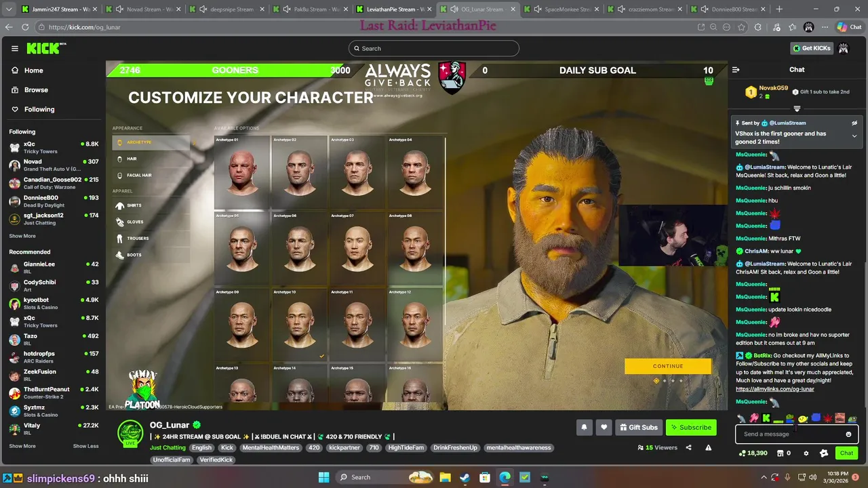Open the Kick hamburger sidebar menu
Viewport: 868px width, 488px height.
pyautogui.click(x=14, y=48)
